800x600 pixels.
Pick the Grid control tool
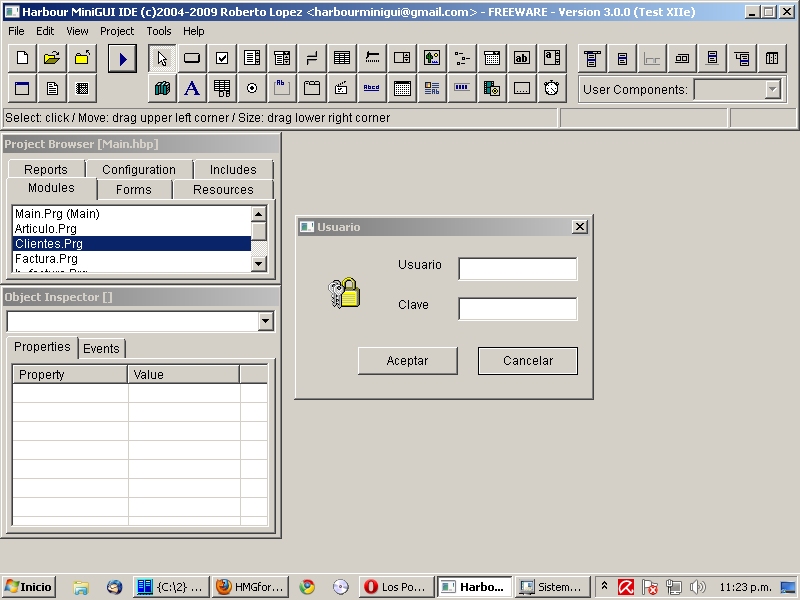pos(342,58)
